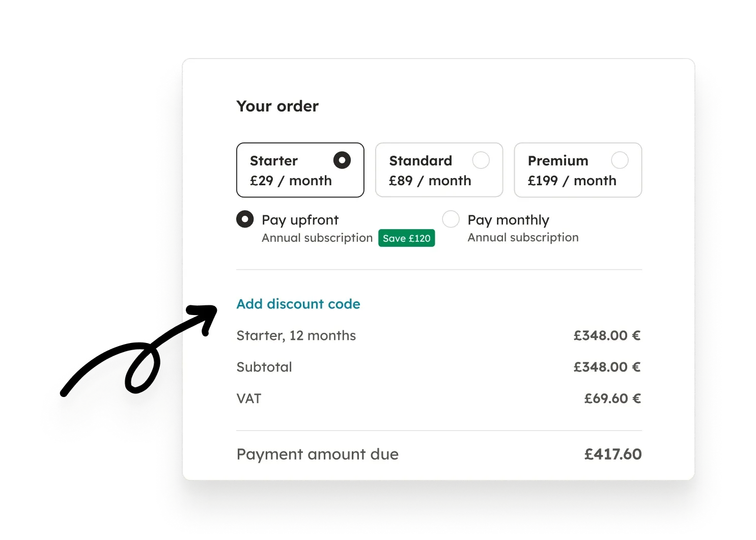Click the Pay upfront label text

click(x=300, y=220)
